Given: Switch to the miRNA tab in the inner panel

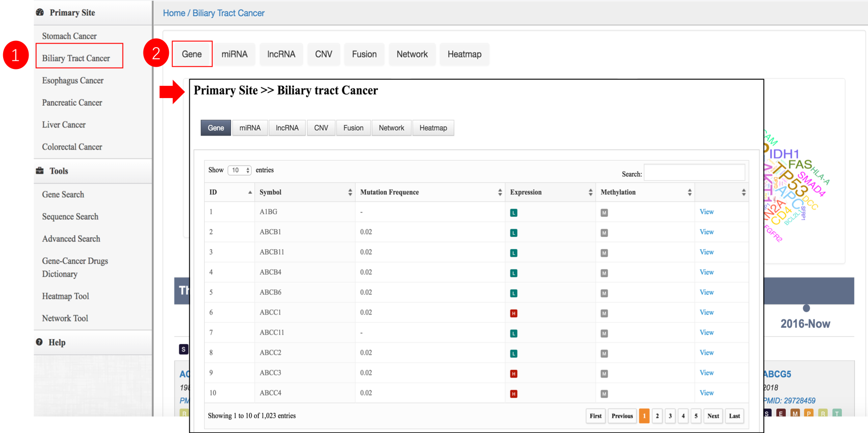Looking at the screenshot, I should pos(250,128).
